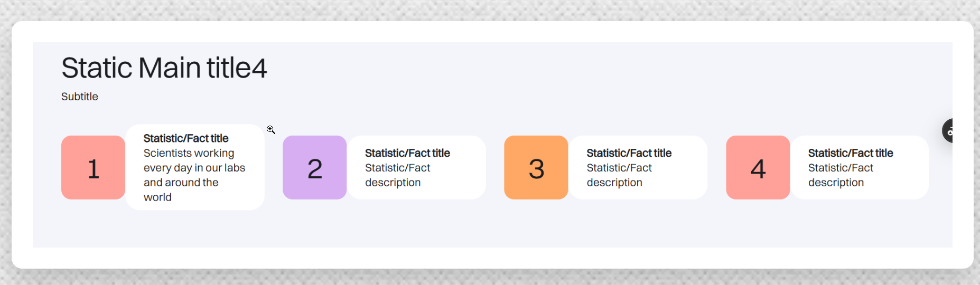Click the Statistic/Fact title beside number 4
This screenshot has width=980, height=285.
851,153
